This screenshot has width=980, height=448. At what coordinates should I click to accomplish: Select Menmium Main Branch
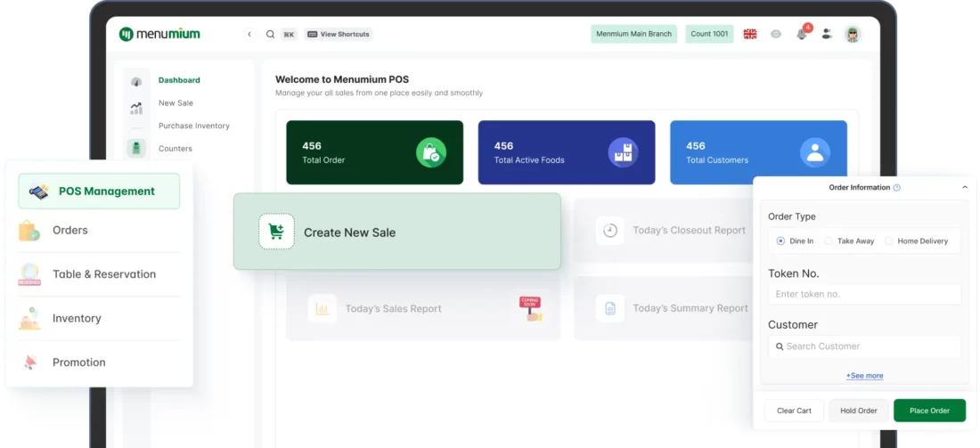[633, 34]
